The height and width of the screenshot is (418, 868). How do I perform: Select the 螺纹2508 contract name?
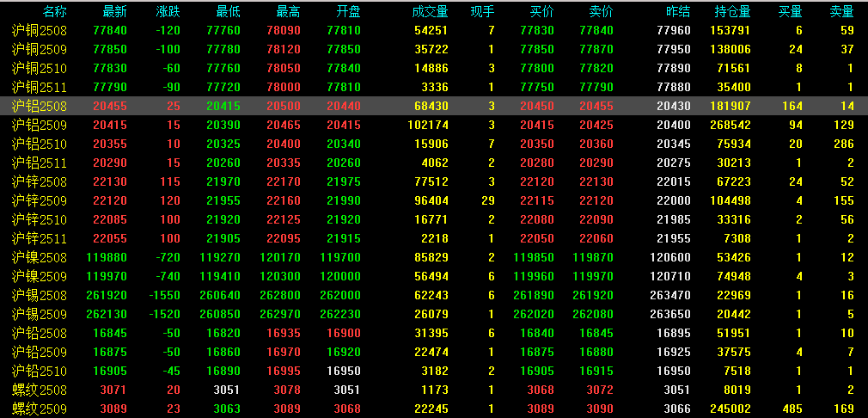(x=40, y=390)
